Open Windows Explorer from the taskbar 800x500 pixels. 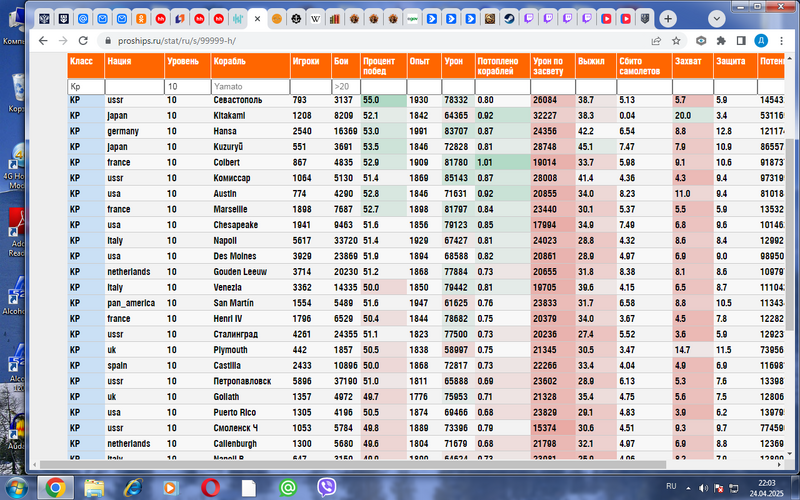[94, 488]
